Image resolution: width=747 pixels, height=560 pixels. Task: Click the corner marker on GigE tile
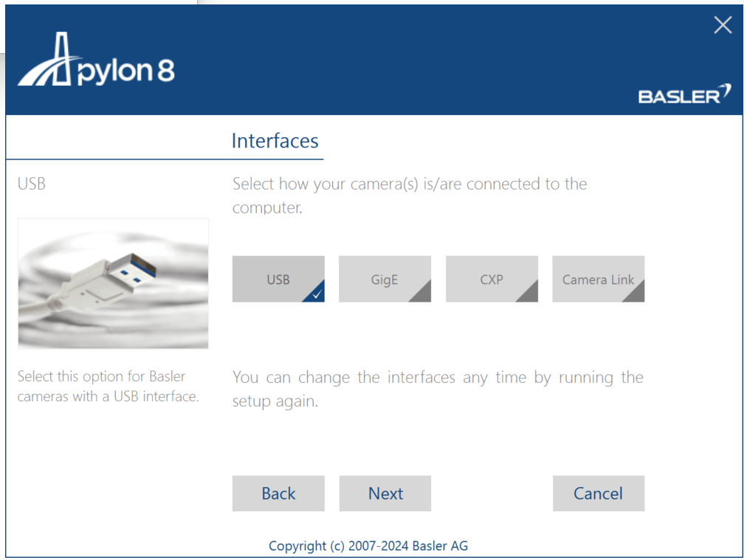(x=422, y=294)
